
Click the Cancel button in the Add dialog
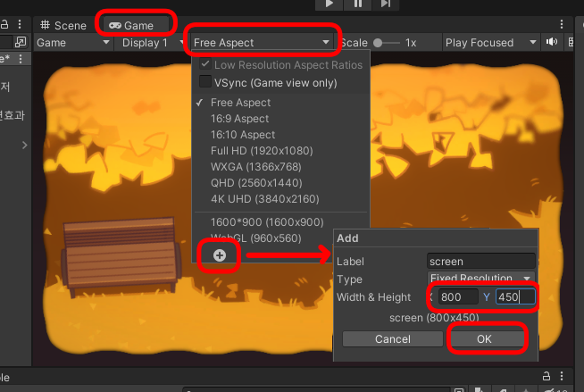[x=393, y=338]
